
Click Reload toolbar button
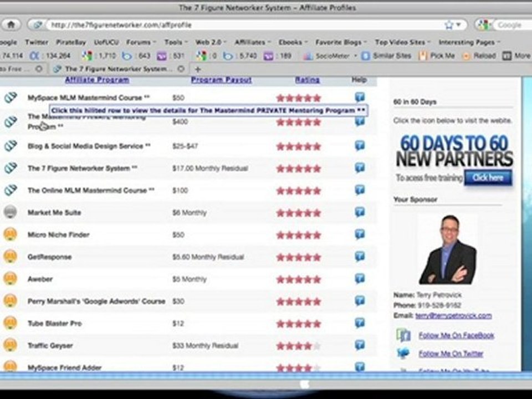tap(479, 56)
